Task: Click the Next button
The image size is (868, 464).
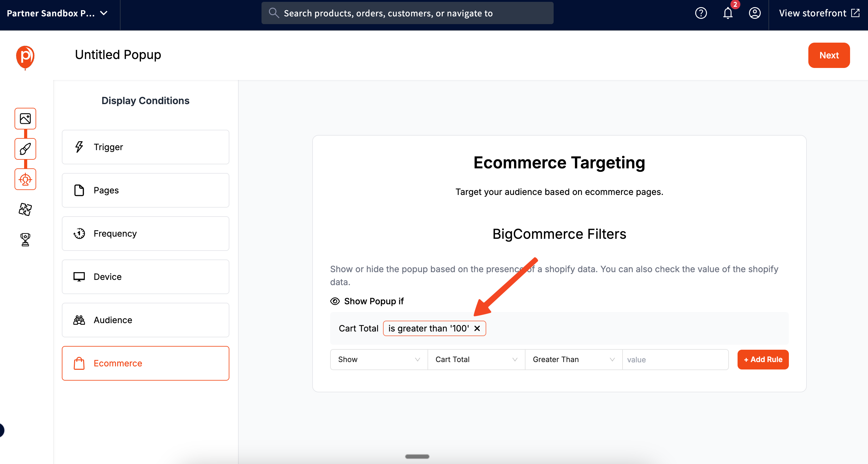Action: pos(828,55)
